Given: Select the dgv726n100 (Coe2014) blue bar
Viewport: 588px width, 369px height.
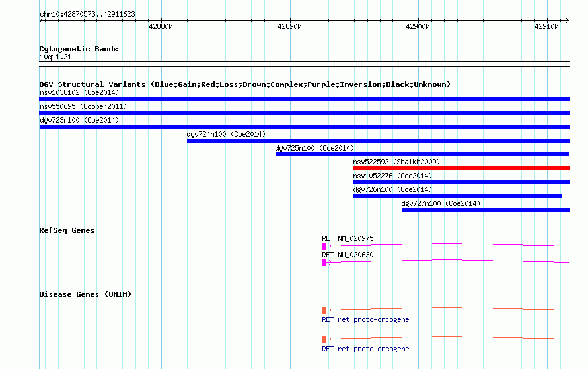Looking at the screenshot, I should point(457,196).
